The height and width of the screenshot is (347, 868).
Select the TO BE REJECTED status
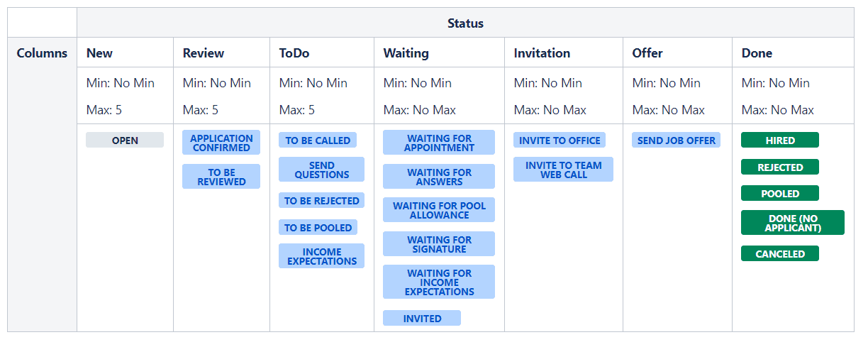pyautogui.click(x=321, y=201)
